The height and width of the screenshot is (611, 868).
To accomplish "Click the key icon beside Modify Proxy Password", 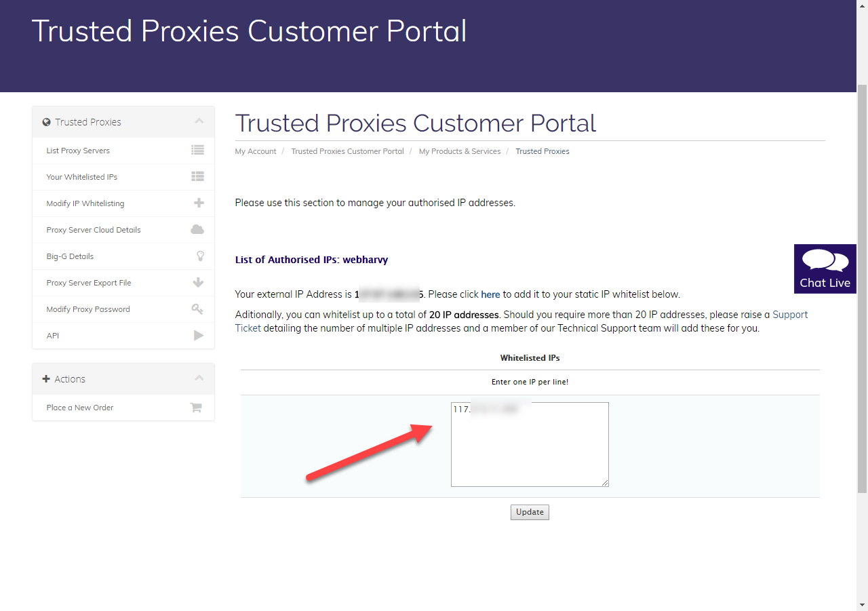I will point(197,309).
